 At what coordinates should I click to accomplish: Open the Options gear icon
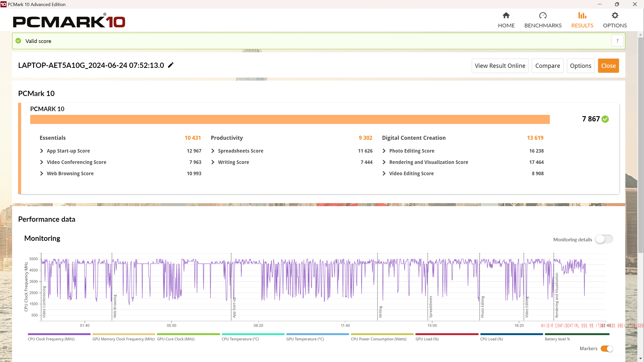[x=615, y=16]
